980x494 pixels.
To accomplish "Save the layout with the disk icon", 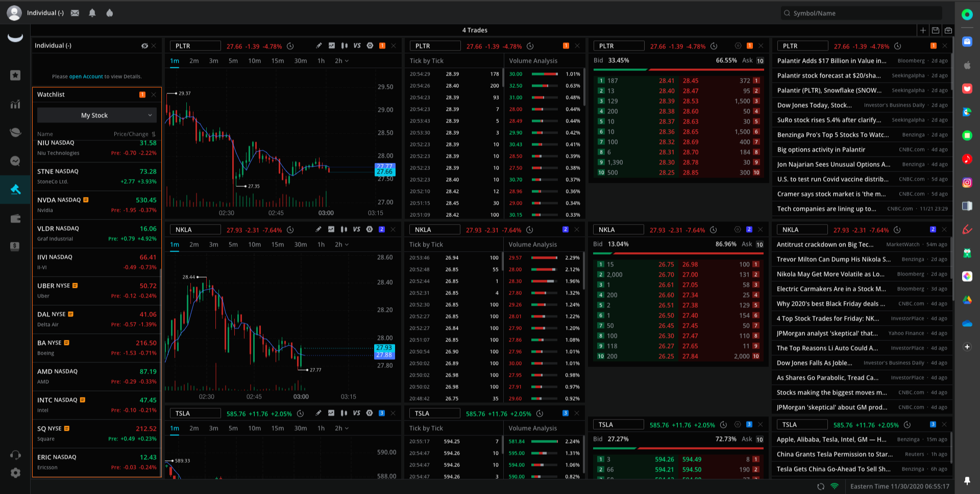I will (x=936, y=30).
